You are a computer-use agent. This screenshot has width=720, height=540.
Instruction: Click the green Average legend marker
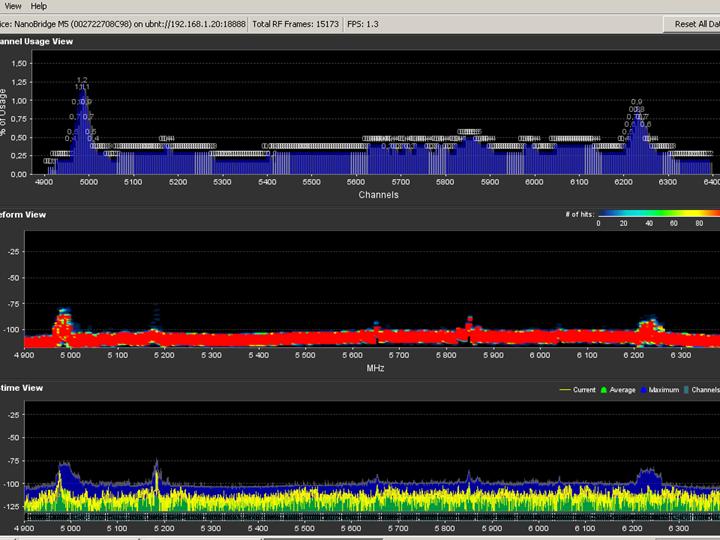tap(602, 390)
